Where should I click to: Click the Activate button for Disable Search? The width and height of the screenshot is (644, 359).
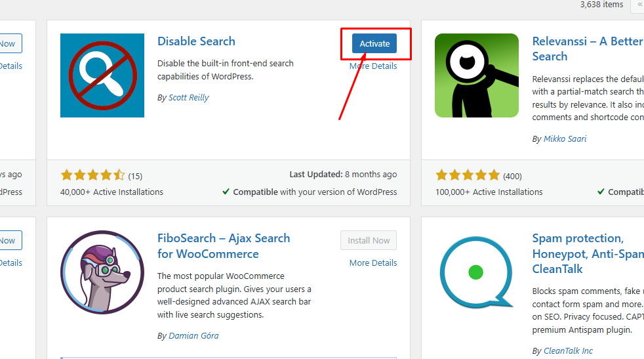374,43
